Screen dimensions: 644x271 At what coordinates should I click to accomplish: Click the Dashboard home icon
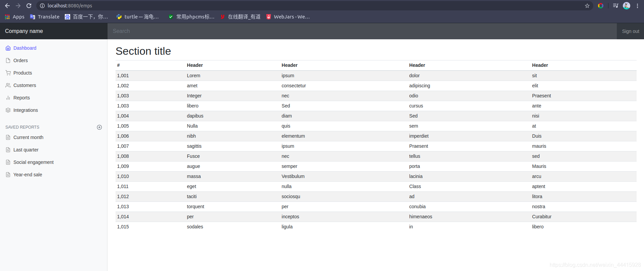pos(8,48)
